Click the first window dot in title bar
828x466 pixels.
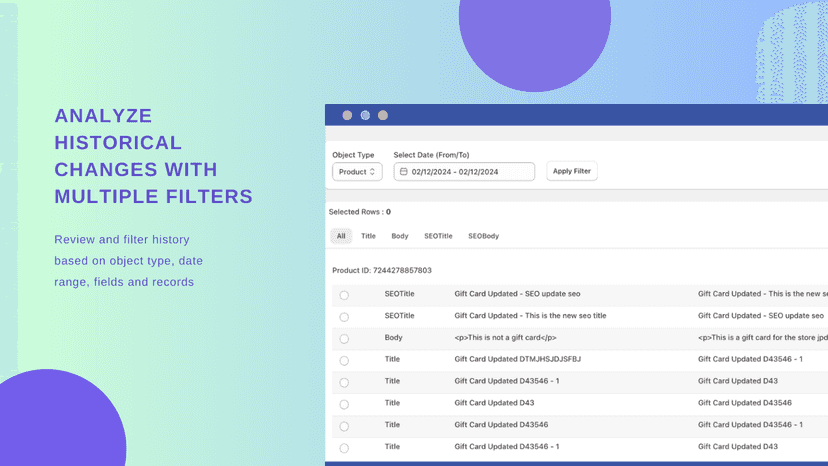coord(347,115)
